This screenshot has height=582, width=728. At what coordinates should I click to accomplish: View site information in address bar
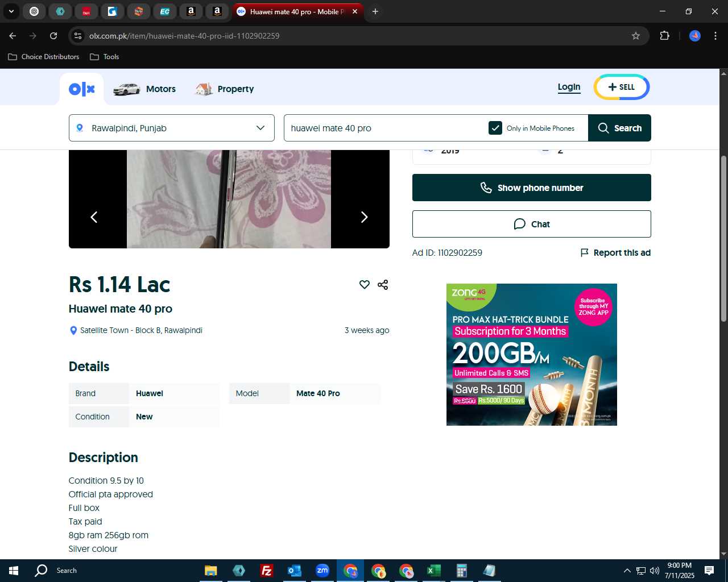coord(78,36)
